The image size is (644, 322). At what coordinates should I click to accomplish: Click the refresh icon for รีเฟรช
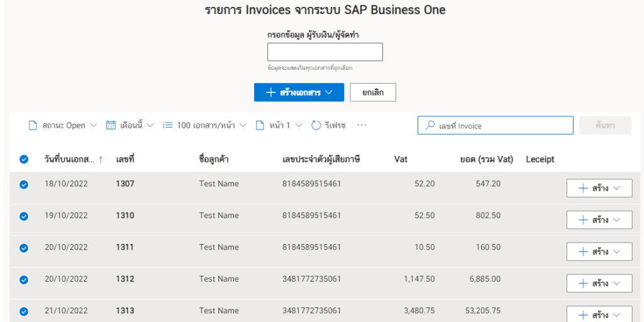(316, 125)
